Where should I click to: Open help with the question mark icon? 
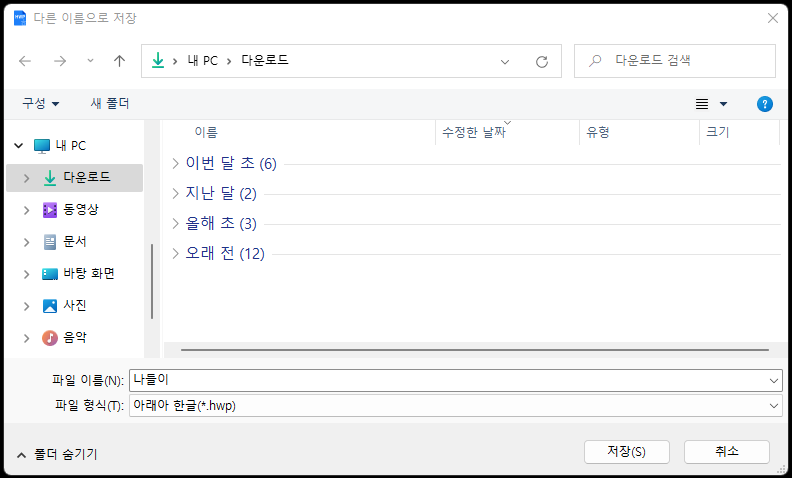[x=765, y=104]
